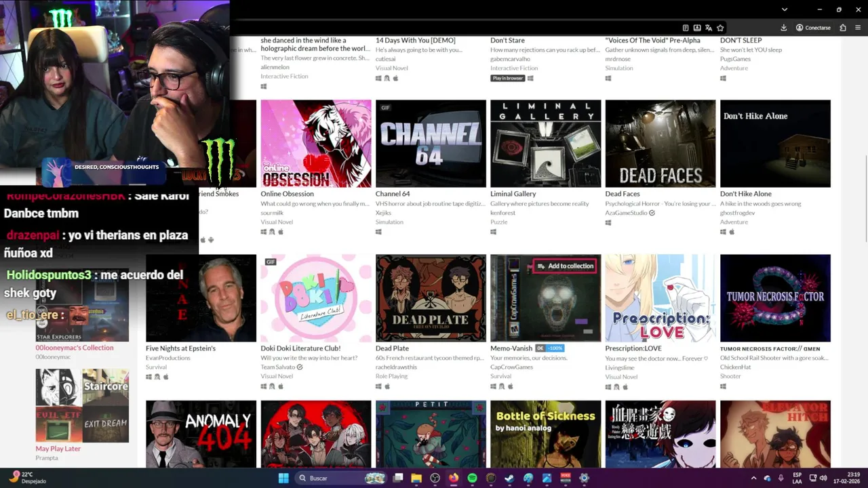
Task: Open the Firefox extensions puzzle icon
Action: tap(843, 28)
